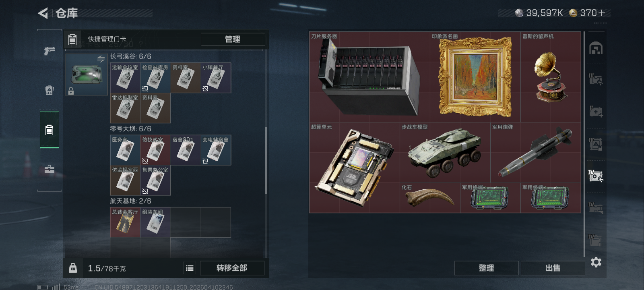This screenshot has width=644, height=290.
Task: Select the 总裁会客厅 keycard
Action: (x=125, y=222)
